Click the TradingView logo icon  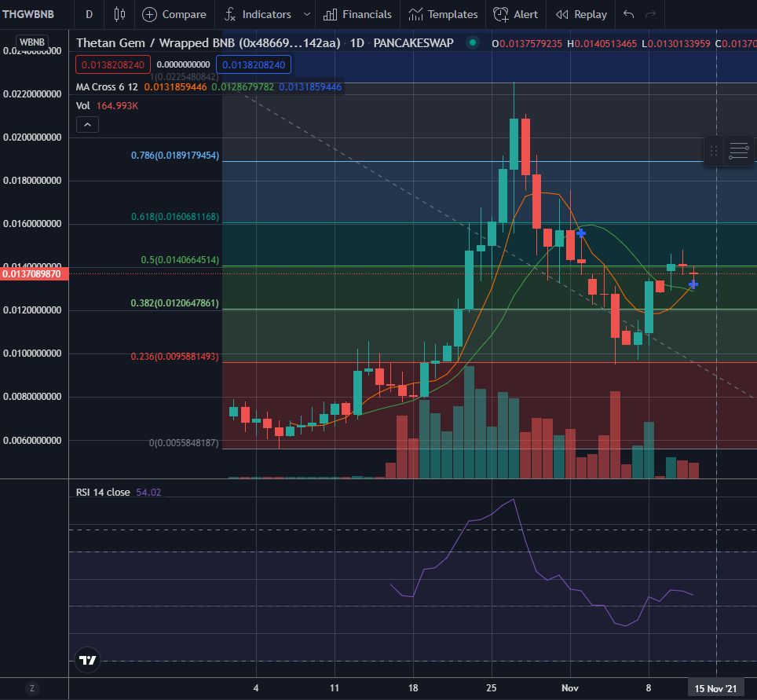click(87, 660)
